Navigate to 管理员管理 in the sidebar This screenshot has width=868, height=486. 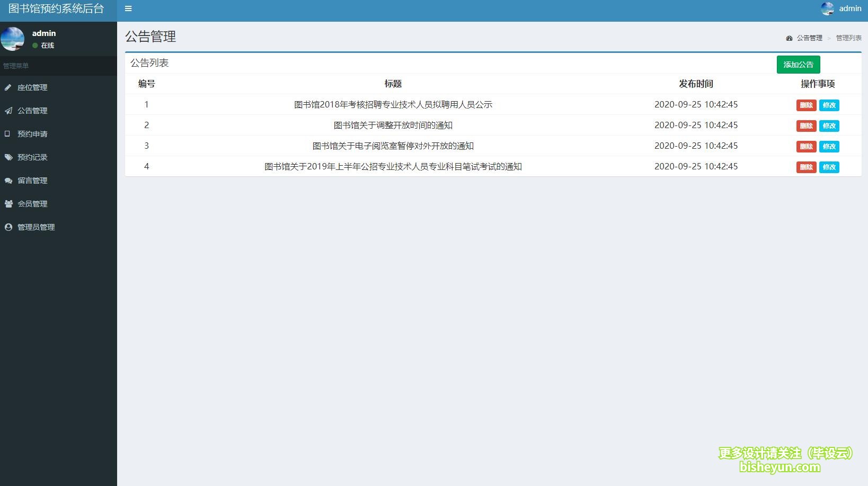[58, 227]
